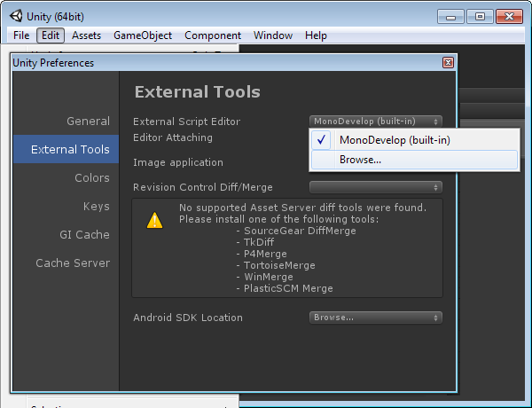Click the PlasticSCM Merge list entry
532x408 pixels.
(x=288, y=288)
